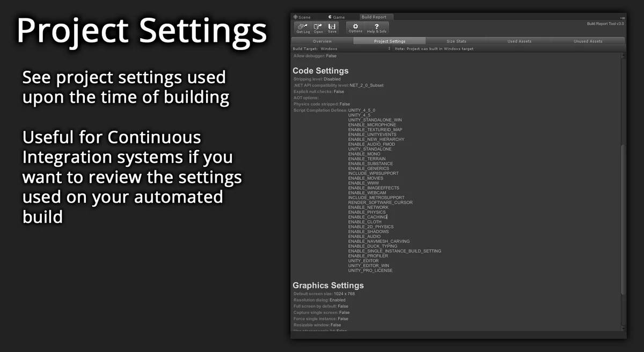Switch to the Scene window tab
The width and height of the screenshot is (644, 352).
[x=302, y=17]
